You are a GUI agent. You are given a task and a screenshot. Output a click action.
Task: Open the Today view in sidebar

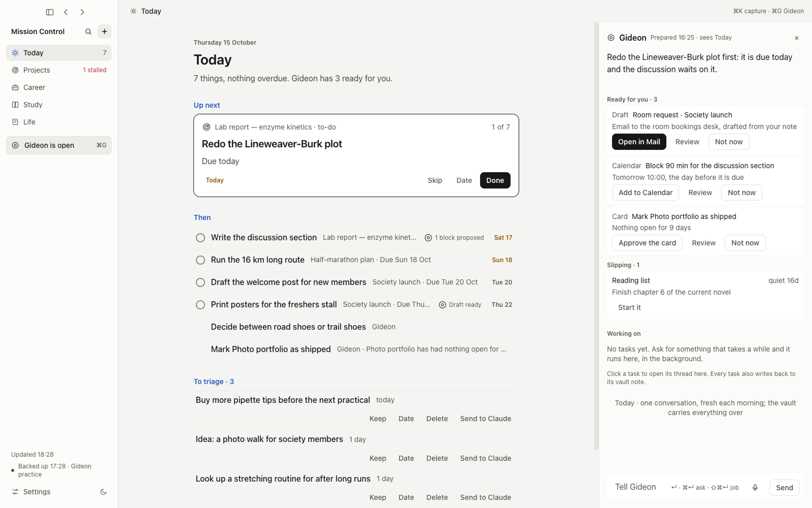coord(59,53)
